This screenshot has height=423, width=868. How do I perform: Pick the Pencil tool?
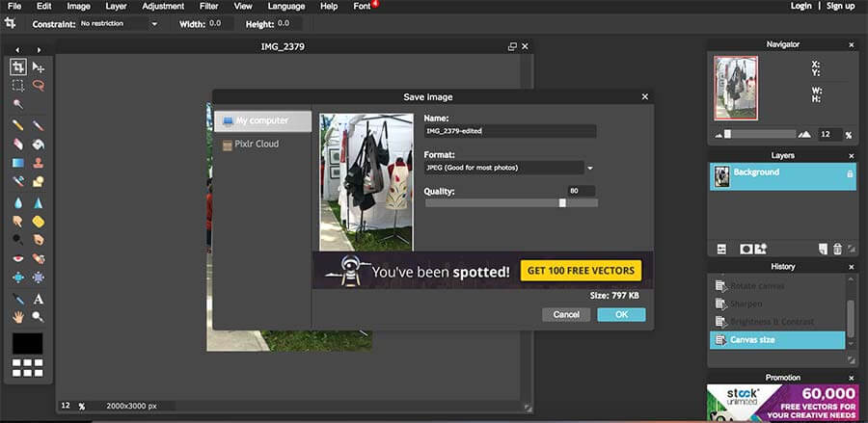coord(18,125)
